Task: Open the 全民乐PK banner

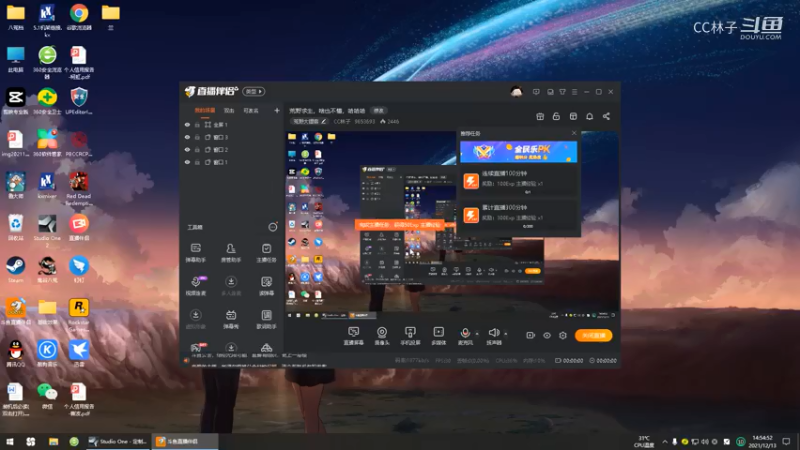Action: pyautogui.click(x=518, y=152)
